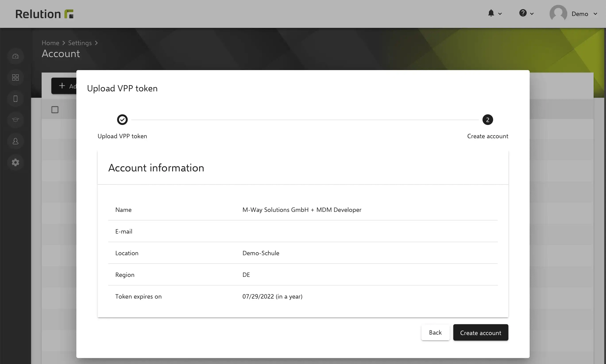Image resolution: width=606 pixels, height=364 pixels.
Task: Open the users sidebar icon
Action: pos(15,141)
